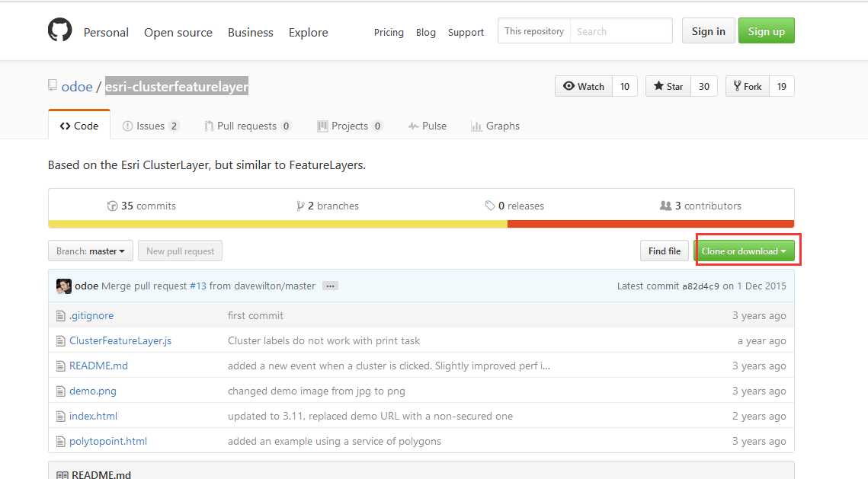Click the file icon next to README.md row
This screenshot has width=868, height=479.
[61, 366]
